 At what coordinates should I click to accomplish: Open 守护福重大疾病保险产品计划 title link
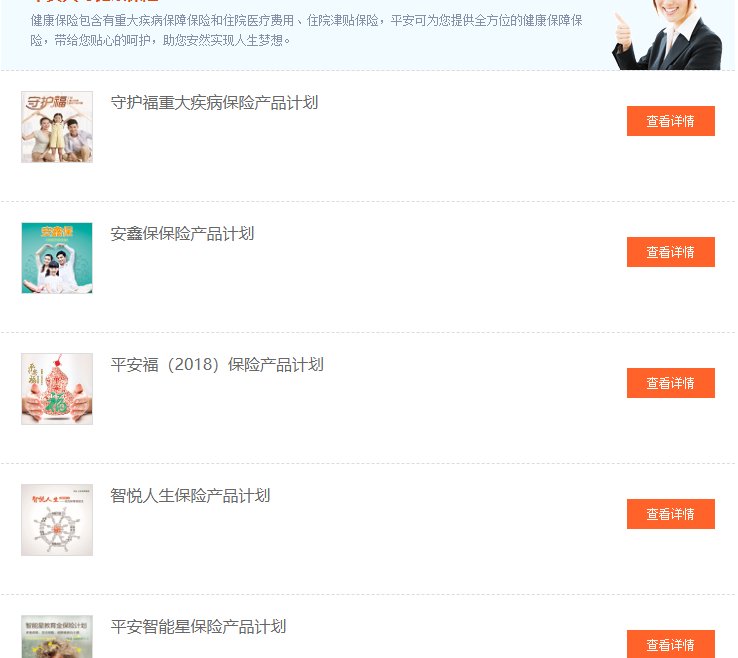coord(214,103)
